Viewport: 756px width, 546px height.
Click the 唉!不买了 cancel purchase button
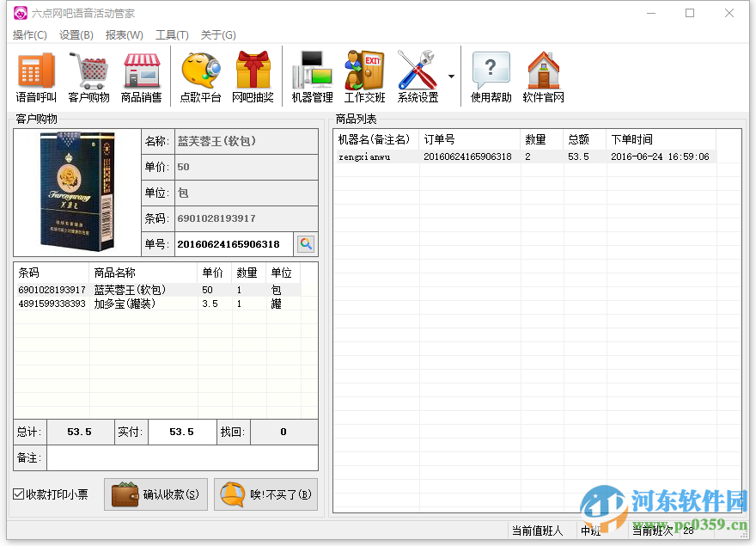(x=266, y=494)
